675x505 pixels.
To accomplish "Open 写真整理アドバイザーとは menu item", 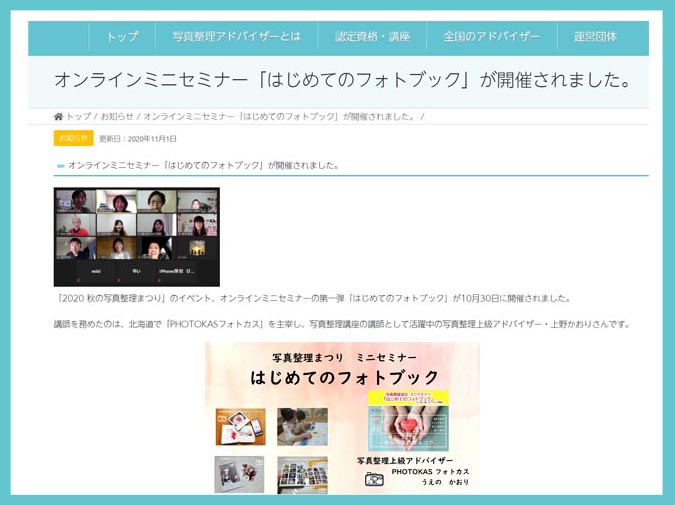I will [236, 37].
